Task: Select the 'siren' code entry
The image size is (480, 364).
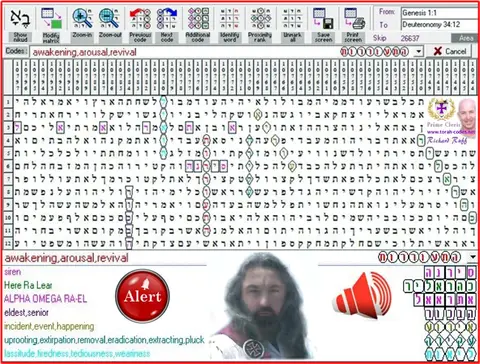Action: (13, 272)
